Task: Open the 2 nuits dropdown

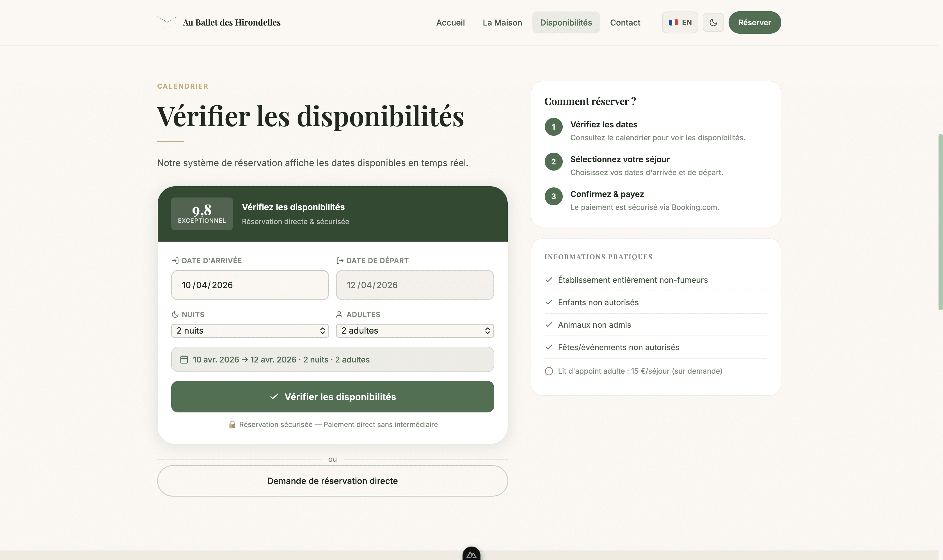Action: pos(250,331)
